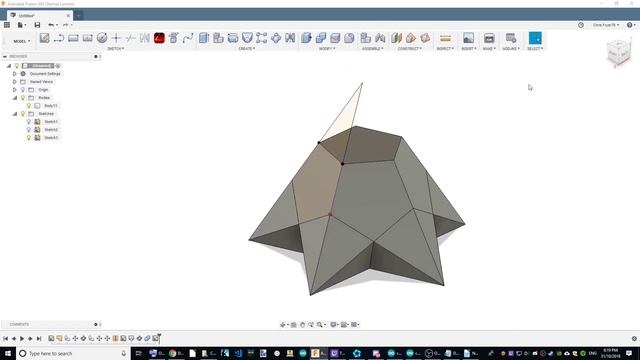Open the MODIFY panel menu
640x360 pixels.
click(327, 49)
